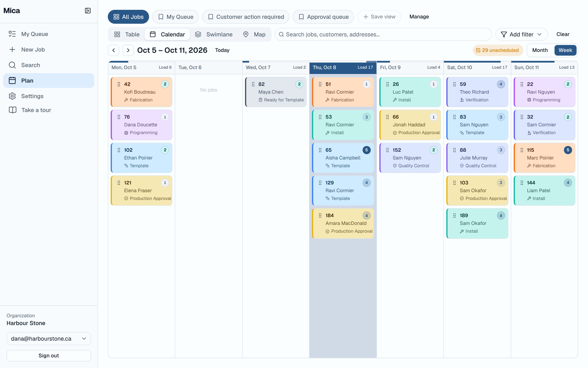Open the dana@harbourstone.ca account selector

49,339
